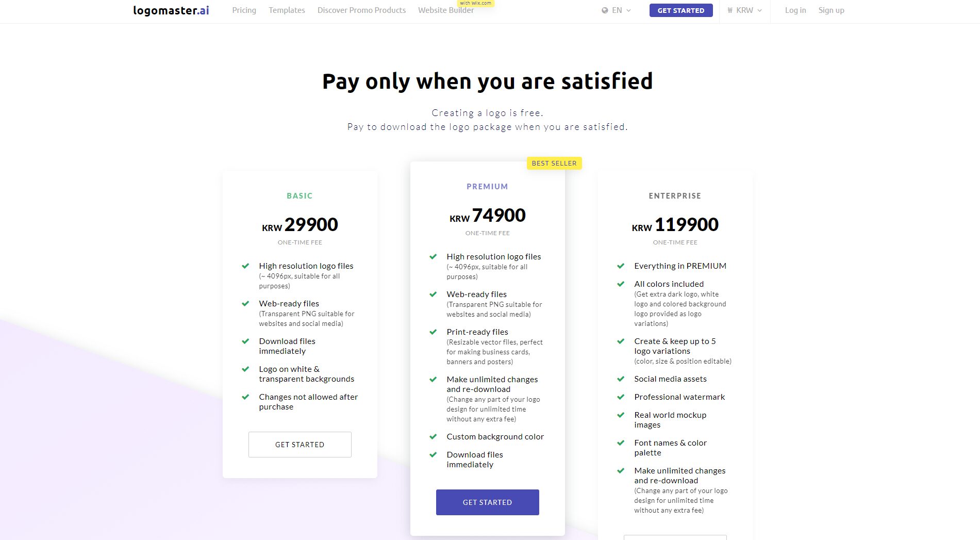Image resolution: width=980 pixels, height=540 pixels.
Task: Click the Log in link
Action: point(795,10)
